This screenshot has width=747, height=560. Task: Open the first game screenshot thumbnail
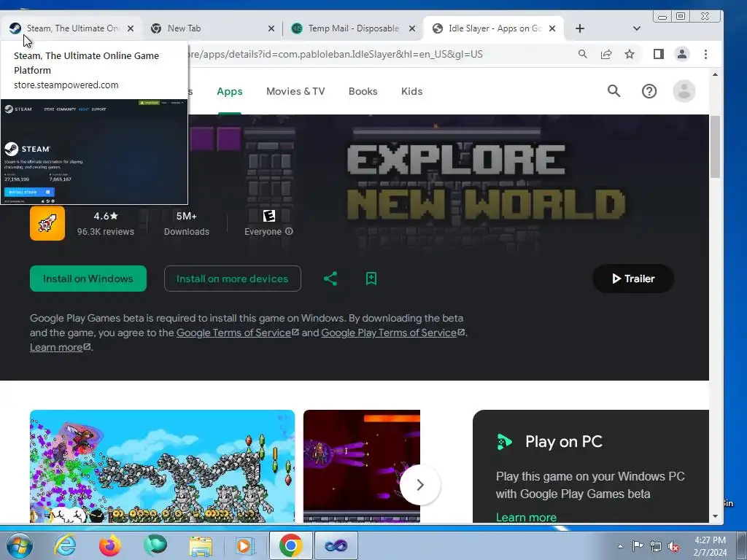coord(163,466)
